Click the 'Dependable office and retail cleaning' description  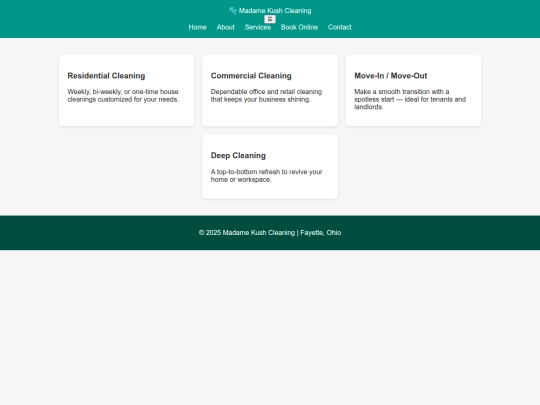266,95
